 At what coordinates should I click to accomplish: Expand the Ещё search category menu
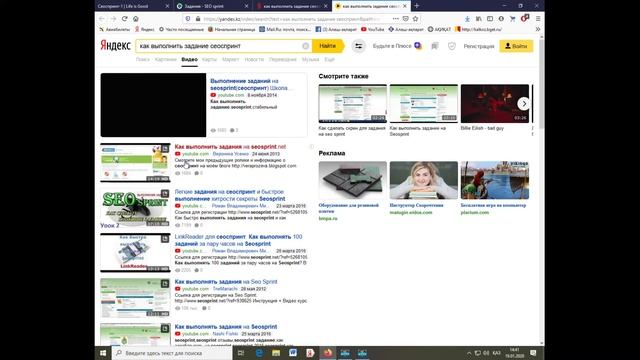pyautogui.click(x=329, y=60)
